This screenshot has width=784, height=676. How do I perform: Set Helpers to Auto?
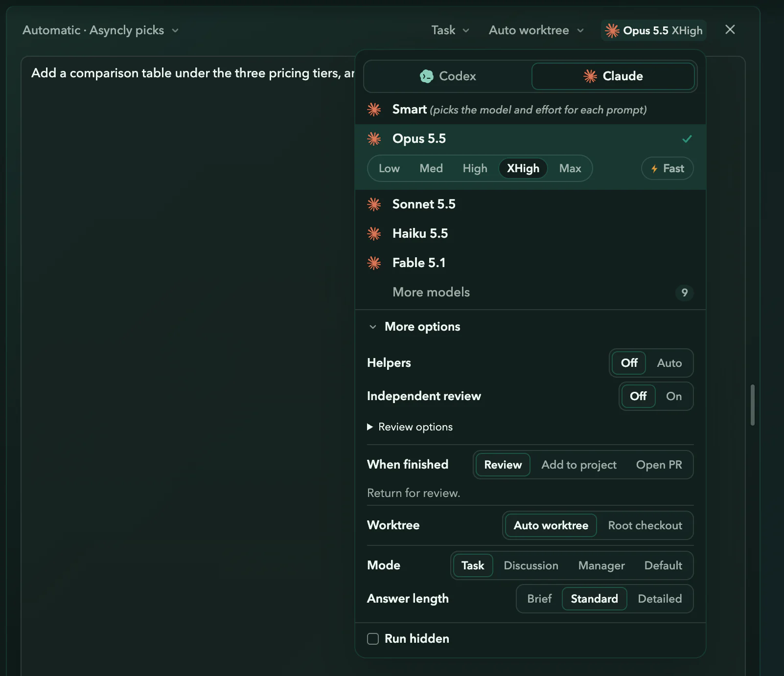(669, 363)
